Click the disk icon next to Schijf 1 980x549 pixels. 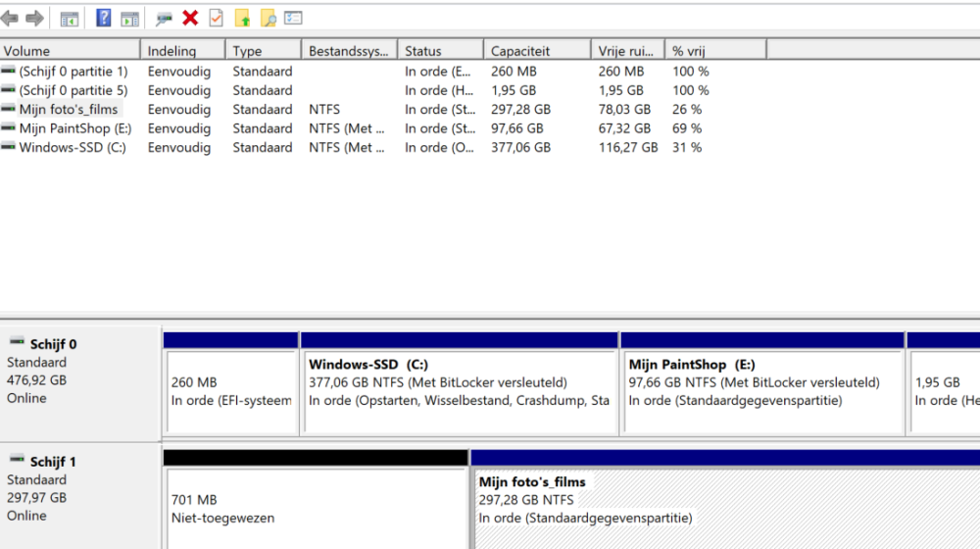coord(17,460)
